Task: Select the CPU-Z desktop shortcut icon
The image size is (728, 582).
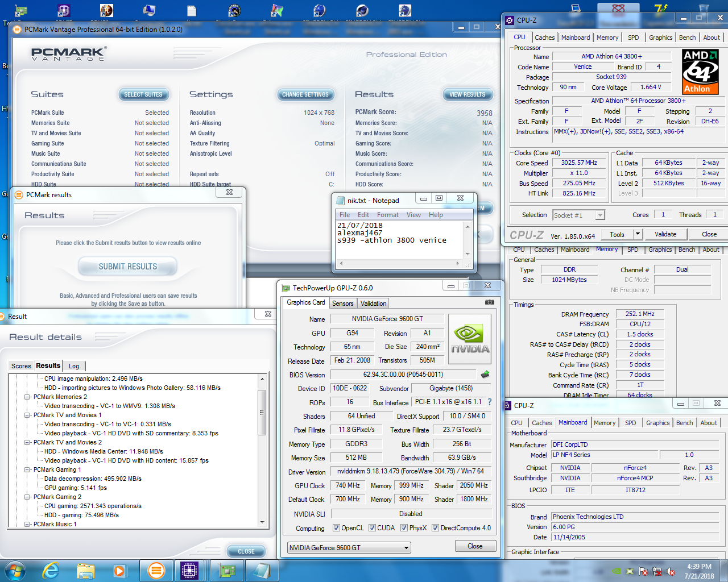Action: coord(64,10)
